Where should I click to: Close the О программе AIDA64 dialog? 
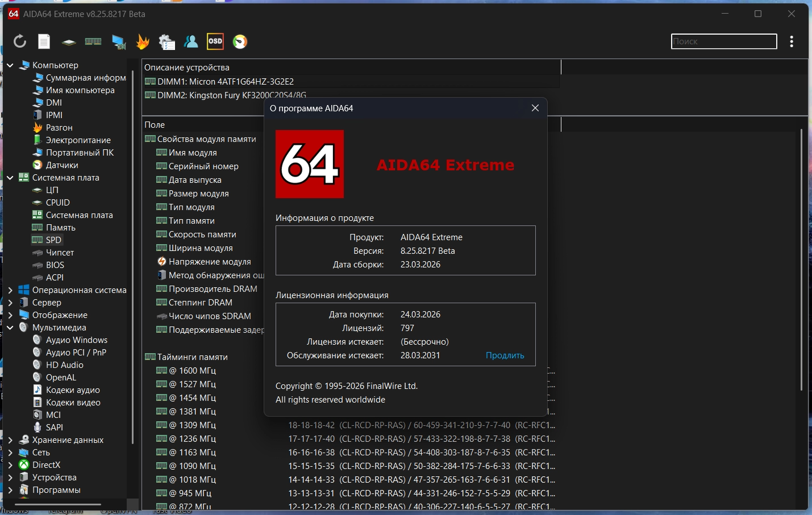pyautogui.click(x=535, y=108)
